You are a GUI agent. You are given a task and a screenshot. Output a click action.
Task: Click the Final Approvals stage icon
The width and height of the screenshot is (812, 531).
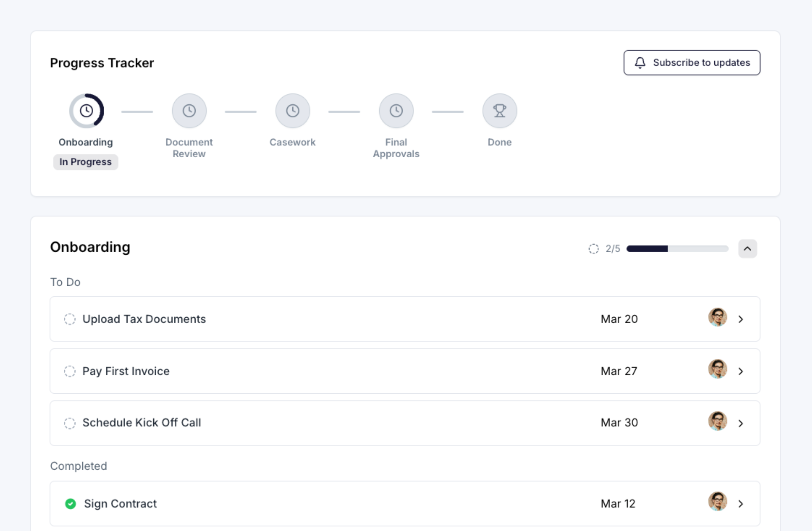coord(396,111)
